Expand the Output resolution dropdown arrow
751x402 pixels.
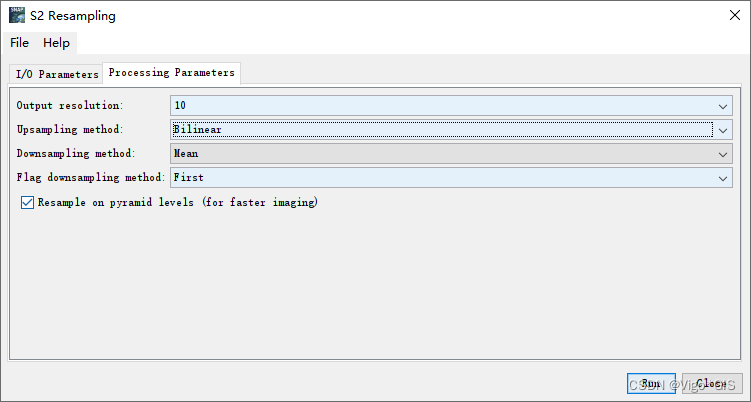pyautogui.click(x=723, y=106)
